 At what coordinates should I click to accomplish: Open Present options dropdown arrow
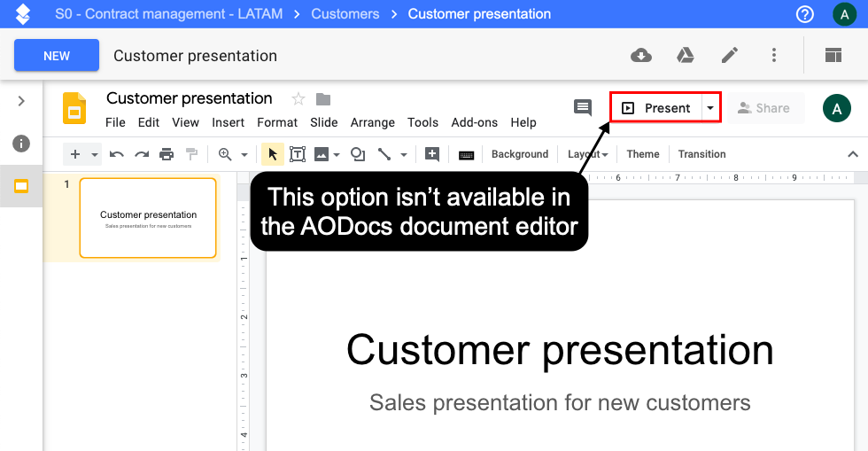710,107
